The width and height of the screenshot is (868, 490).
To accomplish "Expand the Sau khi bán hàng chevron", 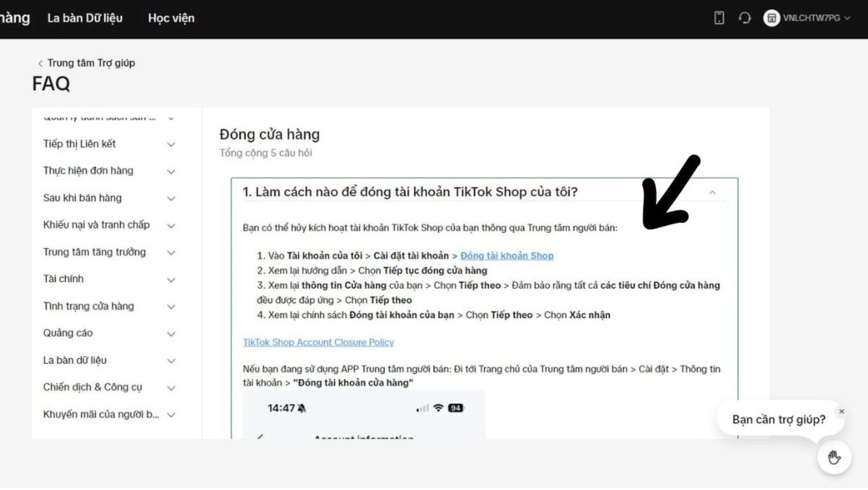I will pyautogui.click(x=171, y=198).
